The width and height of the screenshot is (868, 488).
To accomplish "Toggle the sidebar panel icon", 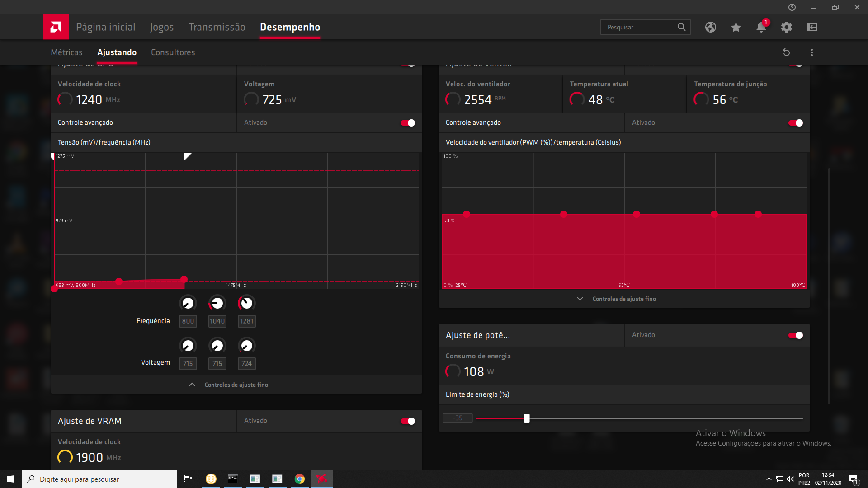I will pos(812,27).
